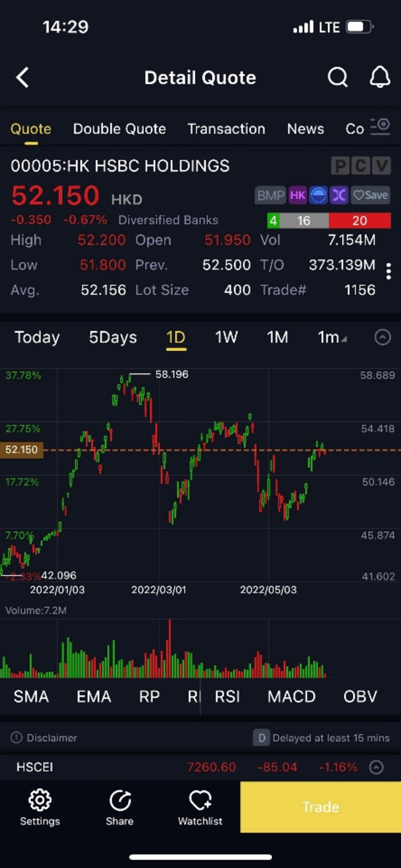Tap the purple crossed-arrows badge
The height and width of the screenshot is (868, 401).
[339, 195]
